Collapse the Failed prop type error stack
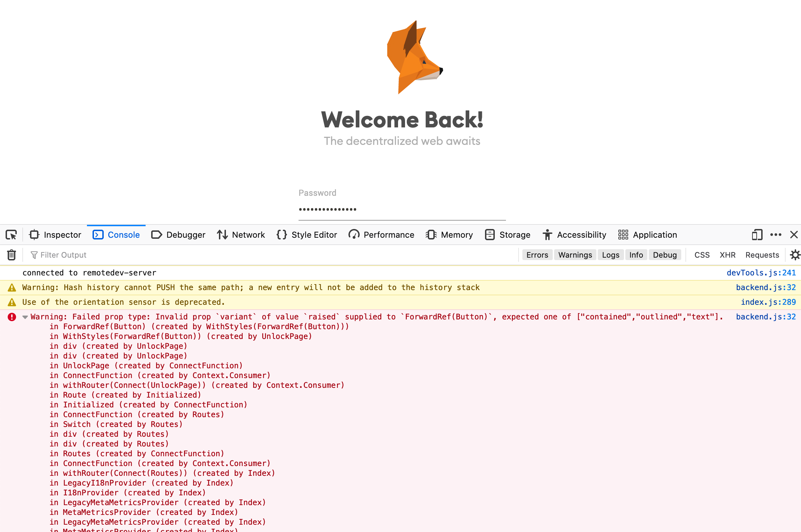801x532 pixels. pyautogui.click(x=25, y=317)
